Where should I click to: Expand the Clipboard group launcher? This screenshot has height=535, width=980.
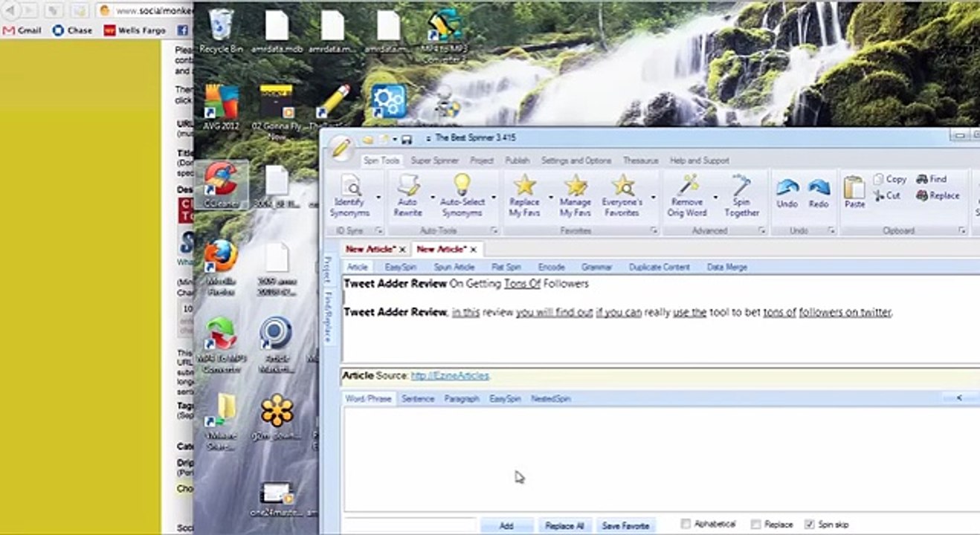pyautogui.click(x=962, y=231)
